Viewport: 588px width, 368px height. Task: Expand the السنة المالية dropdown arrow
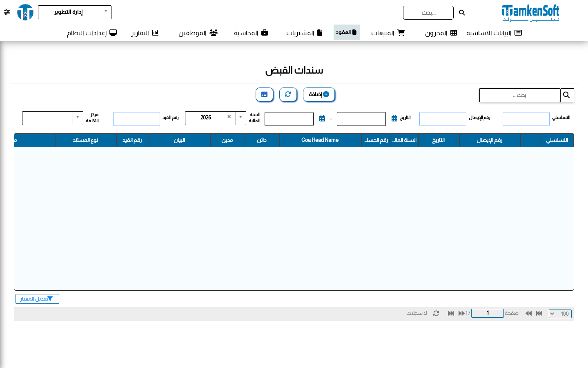point(241,118)
